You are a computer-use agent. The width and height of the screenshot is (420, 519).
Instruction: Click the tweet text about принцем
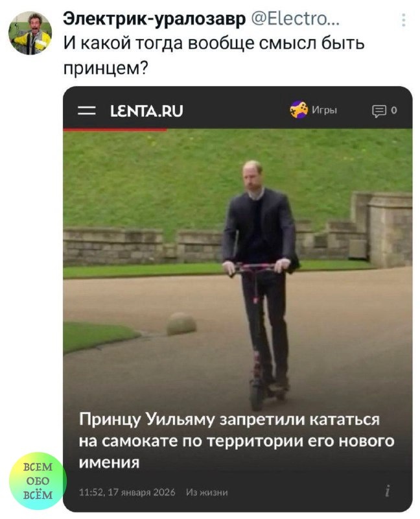coord(214,56)
